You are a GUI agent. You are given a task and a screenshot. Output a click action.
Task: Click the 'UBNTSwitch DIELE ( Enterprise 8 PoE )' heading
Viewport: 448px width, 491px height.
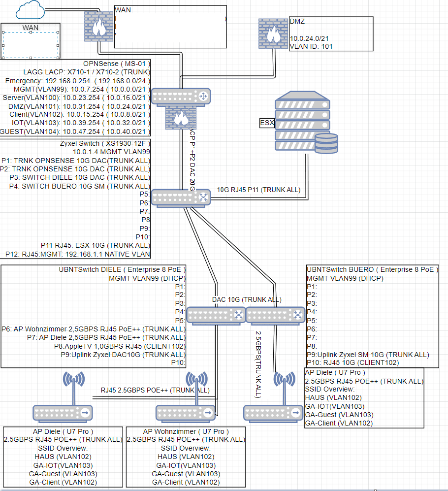pyautogui.click(x=122, y=269)
